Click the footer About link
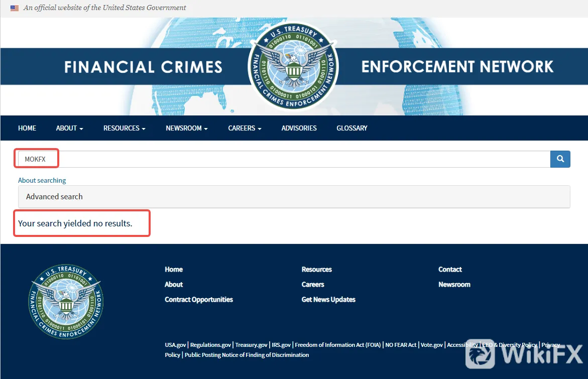This screenshot has height=379, width=588. coord(174,284)
